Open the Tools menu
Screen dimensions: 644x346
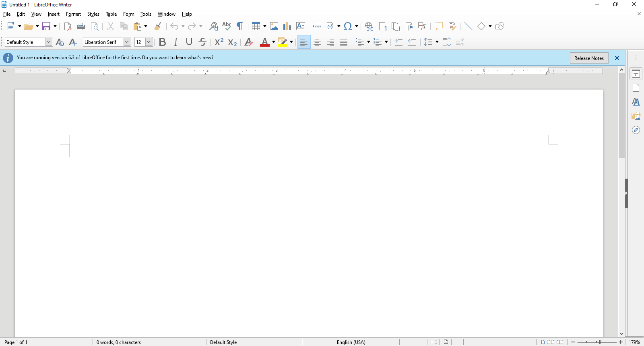click(146, 14)
